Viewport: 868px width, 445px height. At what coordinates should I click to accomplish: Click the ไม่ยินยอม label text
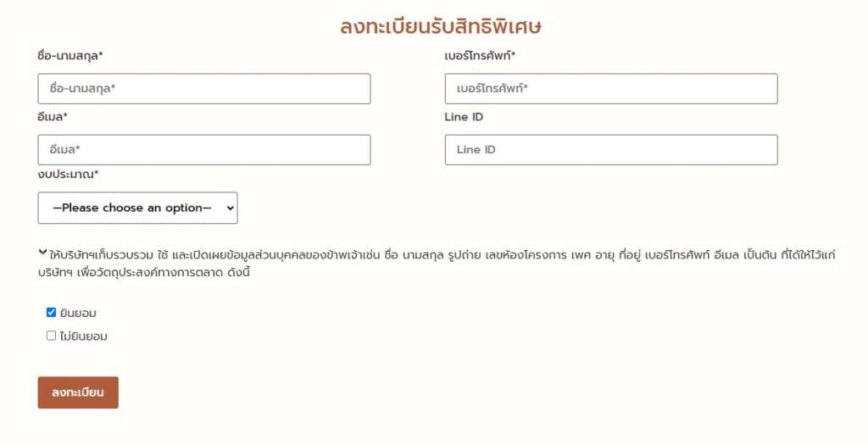[84, 337]
